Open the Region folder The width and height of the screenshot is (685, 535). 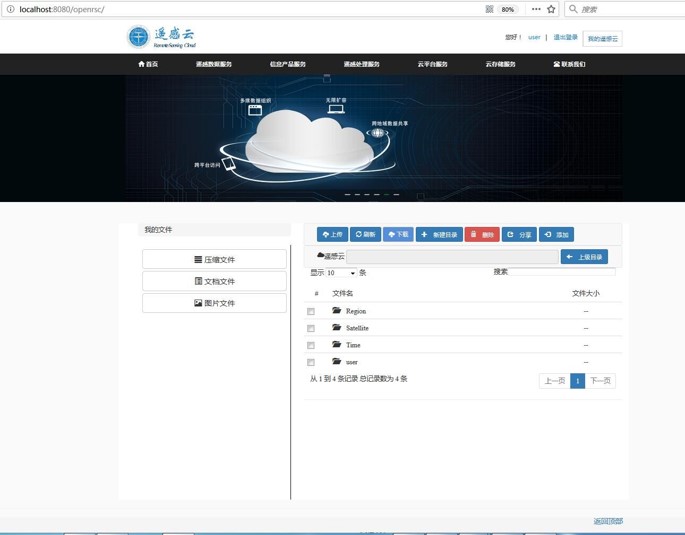(x=355, y=311)
